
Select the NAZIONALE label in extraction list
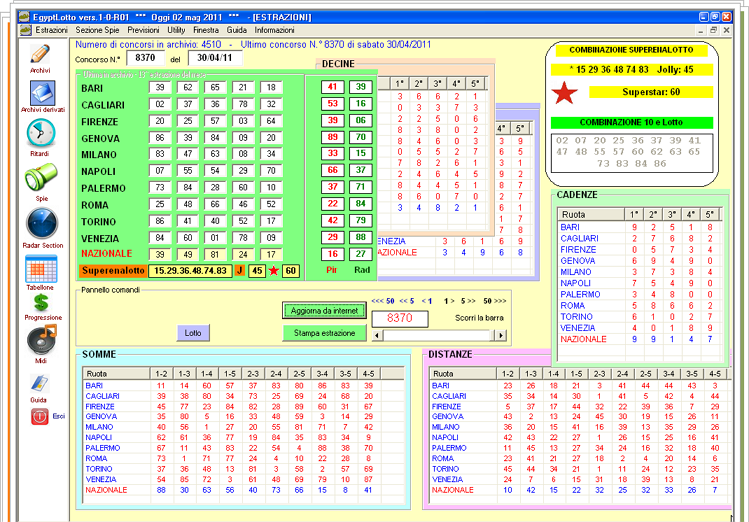pyautogui.click(x=107, y=254)
